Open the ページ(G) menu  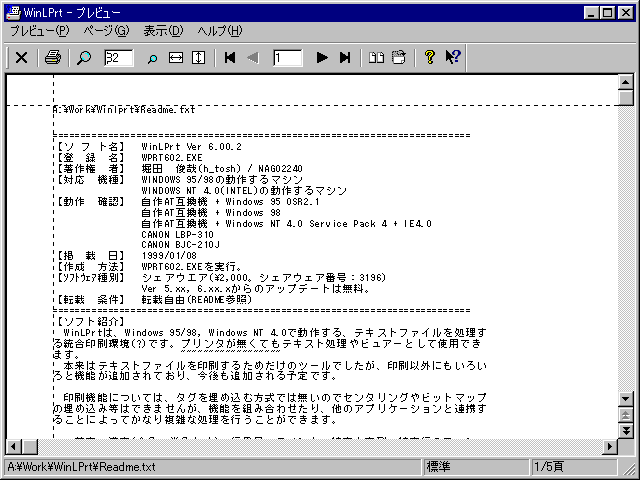[x=106, y=31]
